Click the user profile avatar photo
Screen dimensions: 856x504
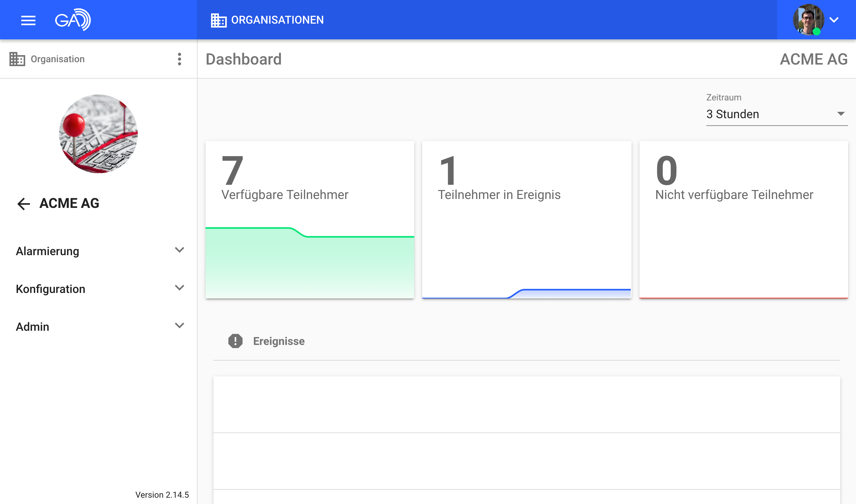coord(808,20)
